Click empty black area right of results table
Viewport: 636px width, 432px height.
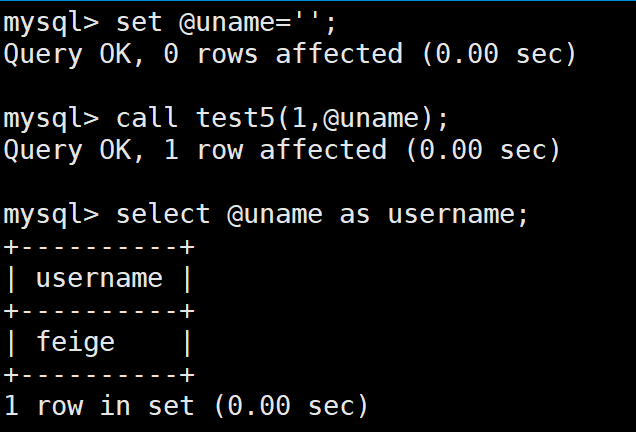pos(406,312)
